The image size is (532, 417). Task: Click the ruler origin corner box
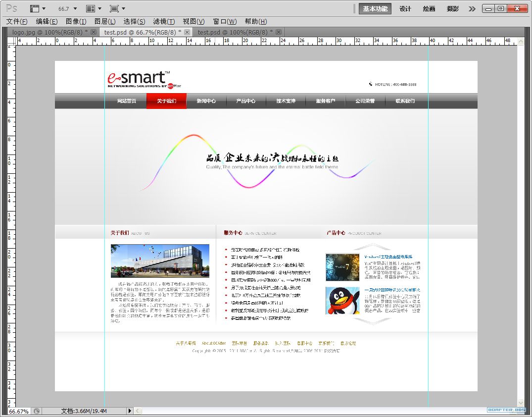11,41
